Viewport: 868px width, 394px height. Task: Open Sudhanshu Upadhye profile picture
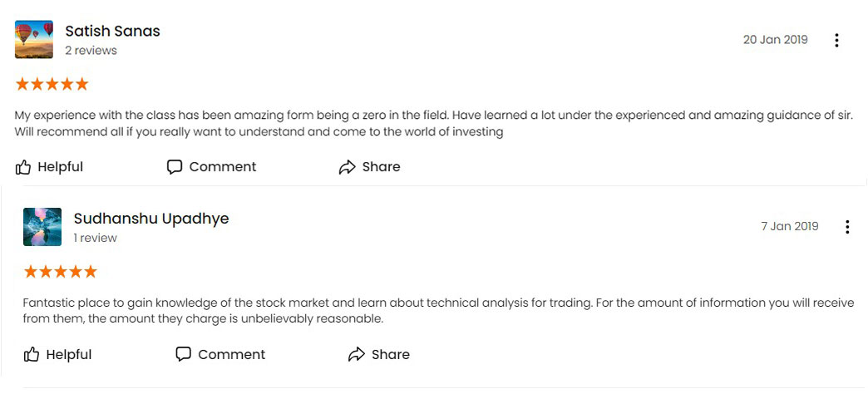42,227
